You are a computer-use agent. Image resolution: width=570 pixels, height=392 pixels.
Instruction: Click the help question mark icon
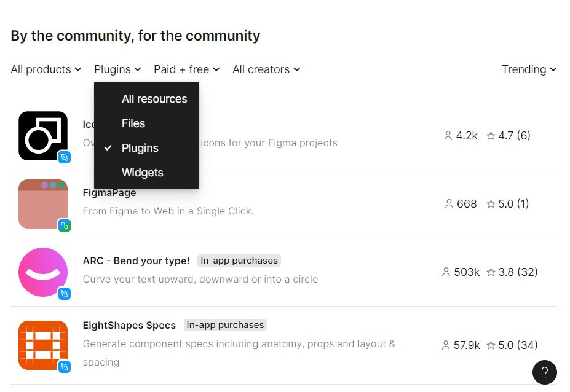[544, 372]
